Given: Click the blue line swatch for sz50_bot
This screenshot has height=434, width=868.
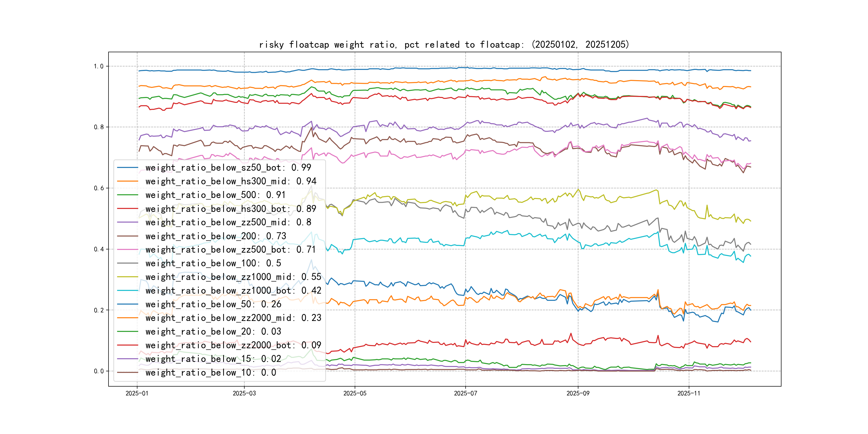Looking at the screenshot, I should coord(128,167).
